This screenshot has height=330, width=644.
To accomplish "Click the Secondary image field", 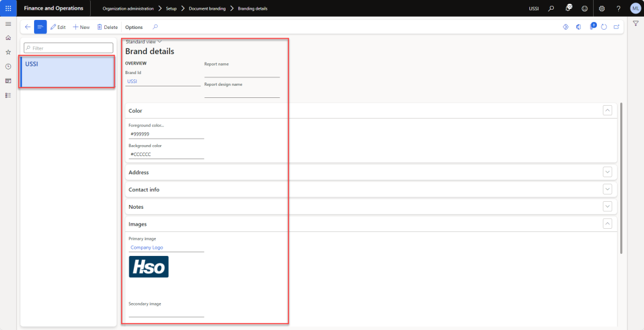I will pyautogui.click(x=166, y=313).
